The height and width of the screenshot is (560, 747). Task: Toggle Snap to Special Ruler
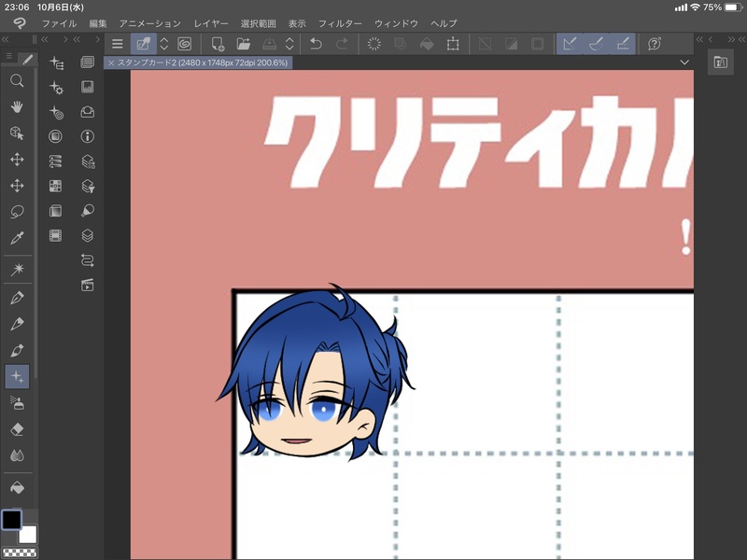pyautogui.click(x=596, y=44)
